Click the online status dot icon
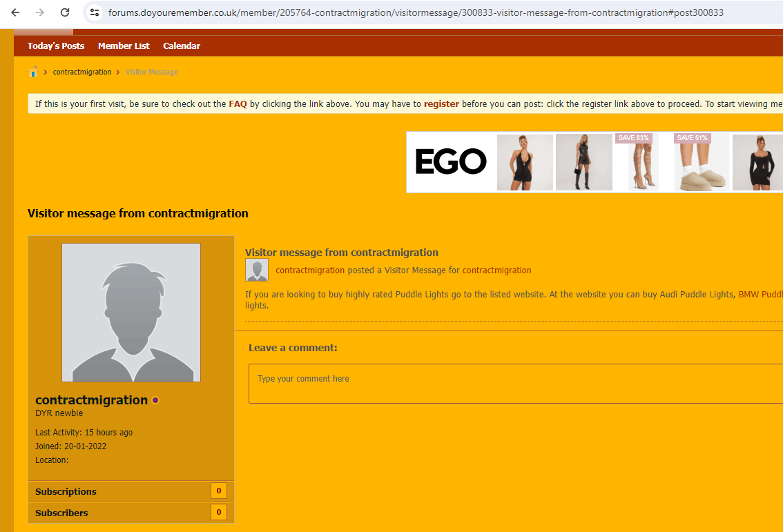This screenshot has height=532, width=783. pos(155,400)
